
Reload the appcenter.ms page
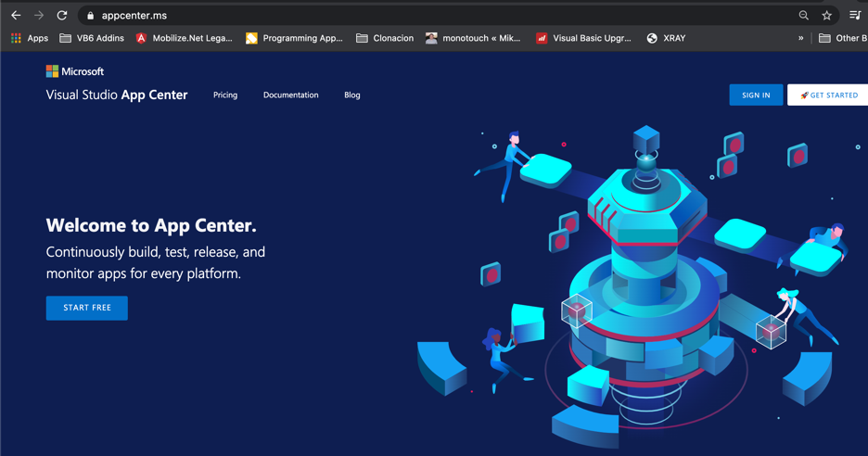coord(62,16)
